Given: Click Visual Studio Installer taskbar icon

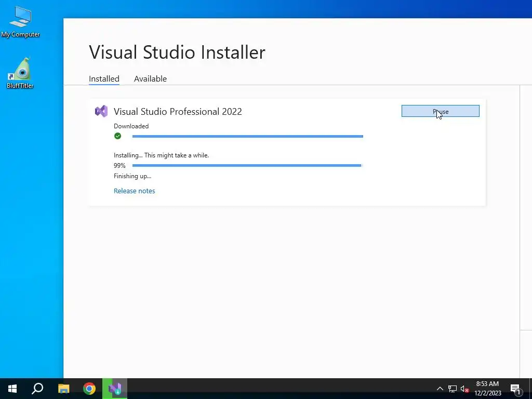Looking at the screenshot, I should (115, 389).
